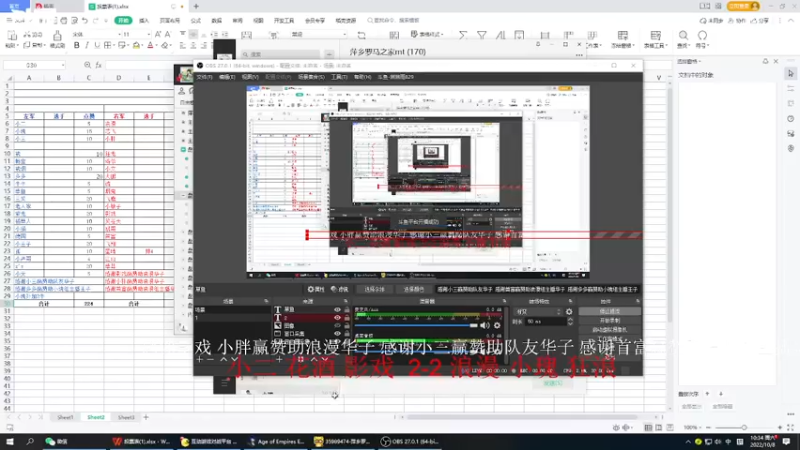Decrease font size with the A- icon
This screenshot has height=450, width=800.
[x=167, y=34]
